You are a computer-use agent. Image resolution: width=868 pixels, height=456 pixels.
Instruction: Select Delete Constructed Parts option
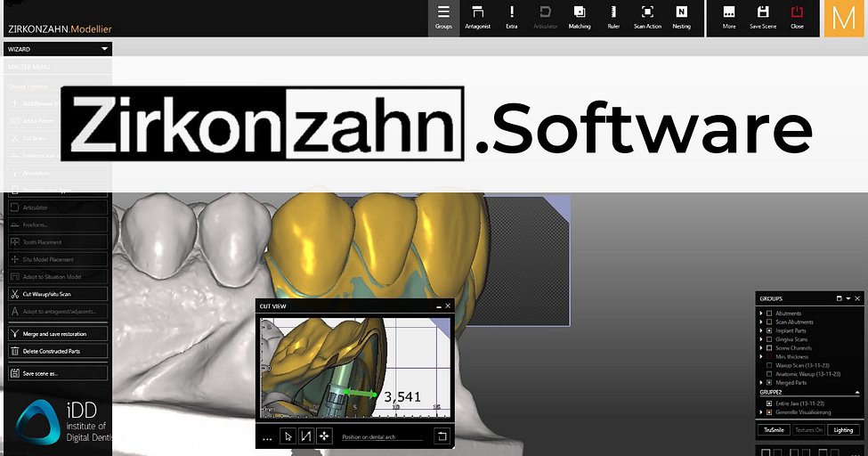[x=57, y=351]
